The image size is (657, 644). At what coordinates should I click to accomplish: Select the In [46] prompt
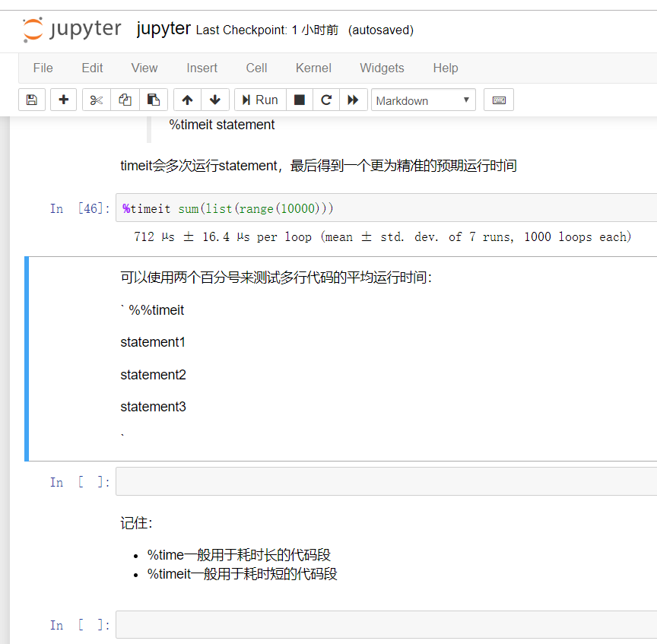(80, 208)
